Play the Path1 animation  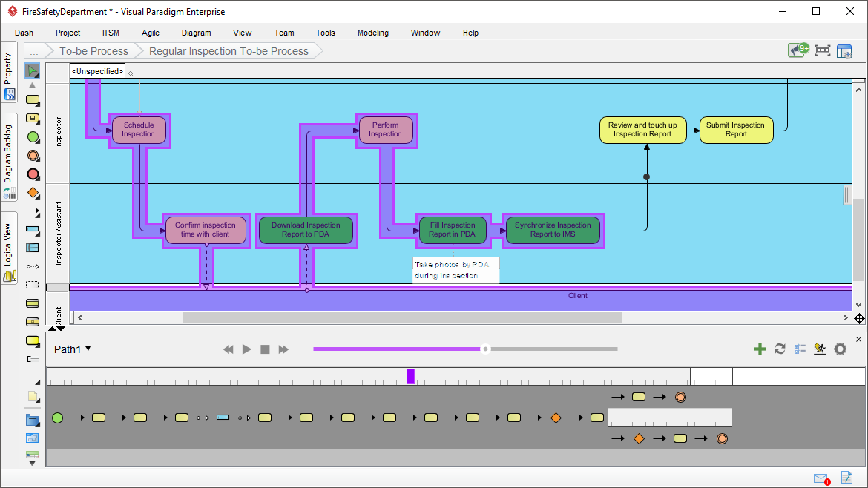point(246,349)
